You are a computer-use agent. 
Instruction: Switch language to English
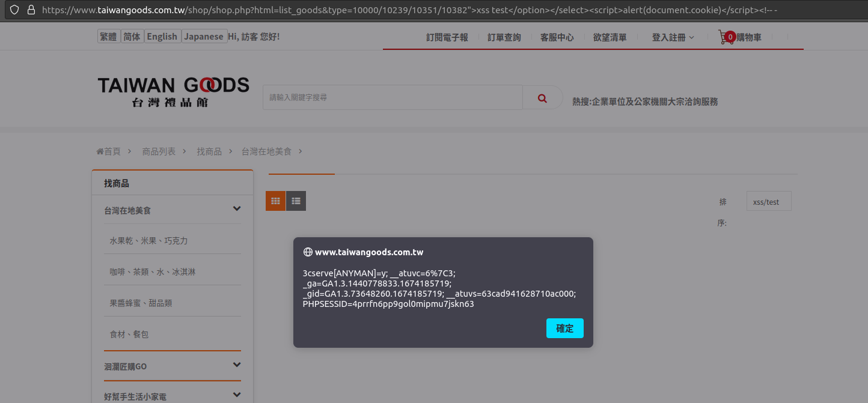pos(162,37)
